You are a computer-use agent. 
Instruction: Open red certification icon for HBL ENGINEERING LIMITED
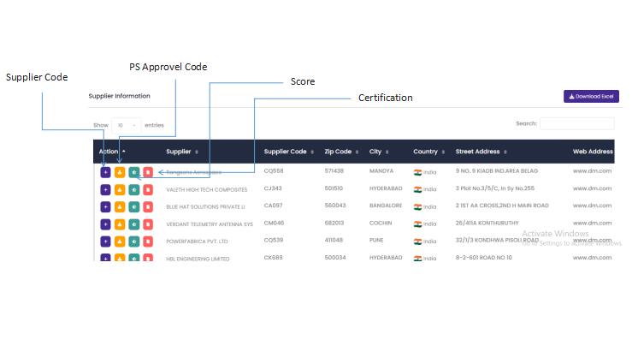point(148,258)
